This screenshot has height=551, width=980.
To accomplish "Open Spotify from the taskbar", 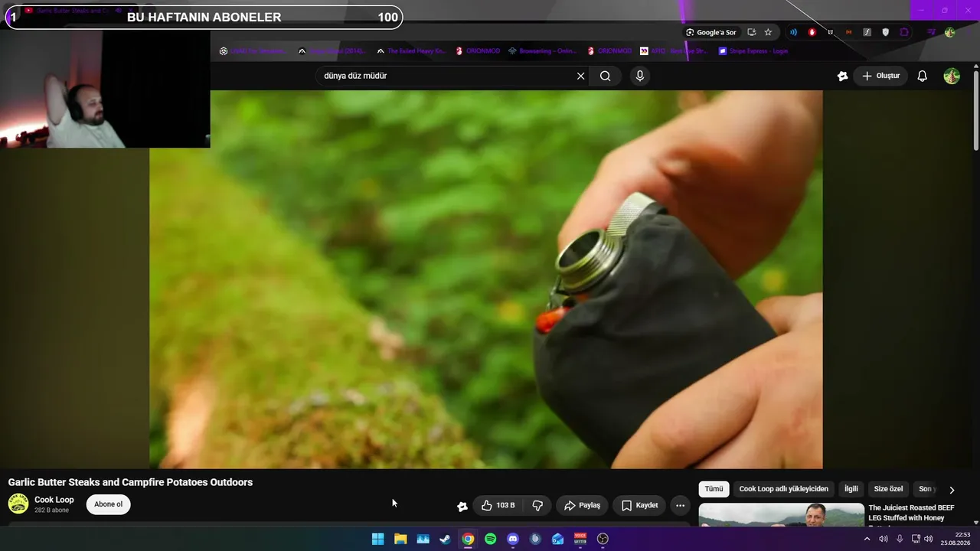I will 490,539.
